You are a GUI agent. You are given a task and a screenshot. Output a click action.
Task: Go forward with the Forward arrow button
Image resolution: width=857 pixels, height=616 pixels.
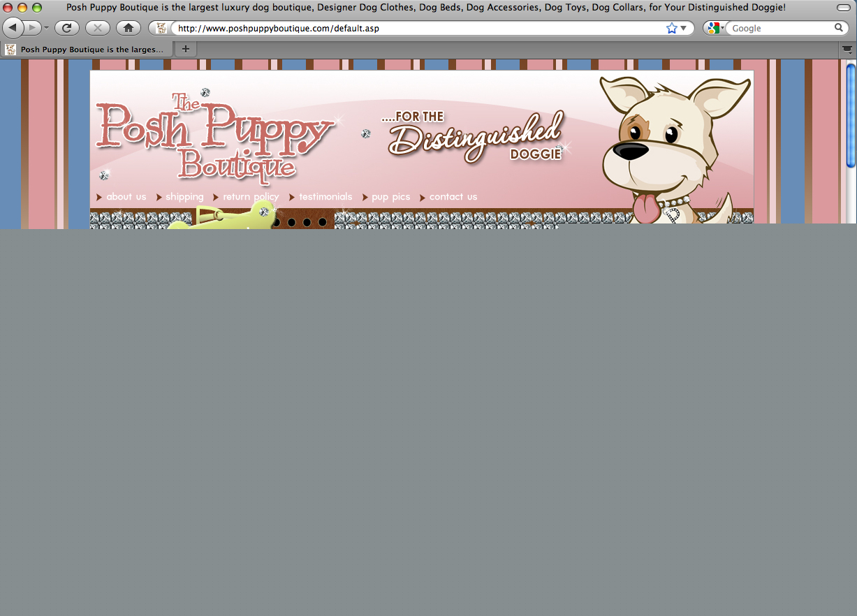[x=32, y=28]
